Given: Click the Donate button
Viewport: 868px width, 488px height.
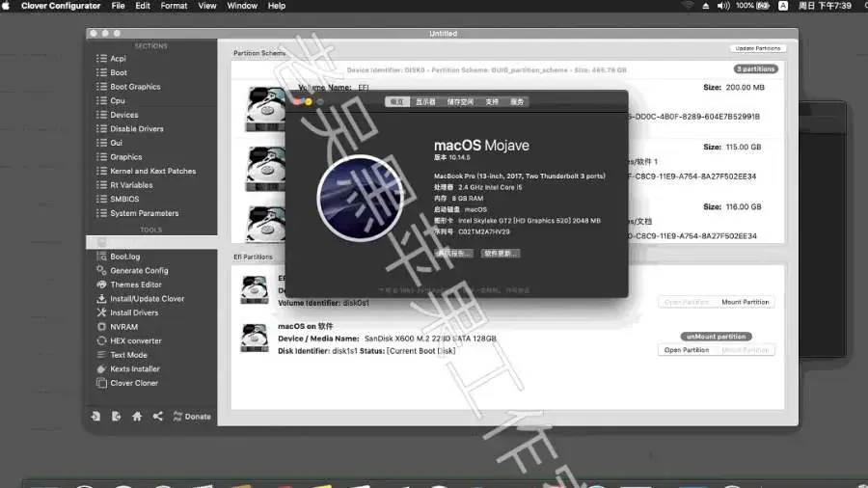Looking at the screenshot, I should (192, 417).
